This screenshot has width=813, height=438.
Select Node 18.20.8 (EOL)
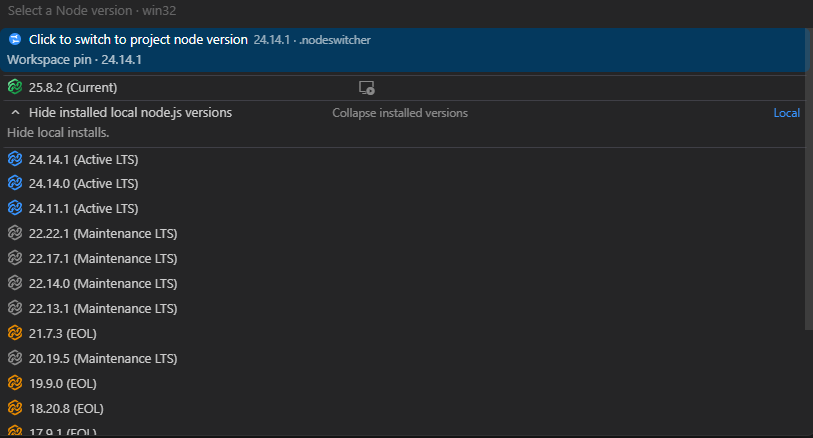[x=403, y=408]
